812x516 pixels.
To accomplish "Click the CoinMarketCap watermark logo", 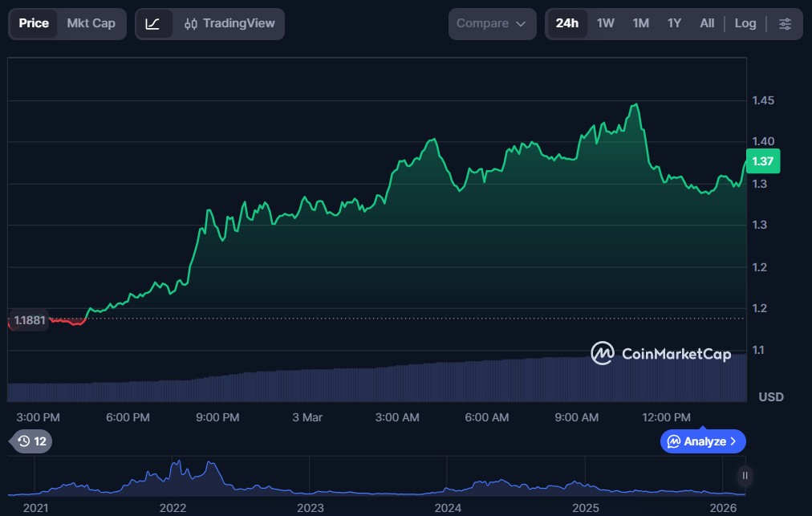I will (661, 353).
